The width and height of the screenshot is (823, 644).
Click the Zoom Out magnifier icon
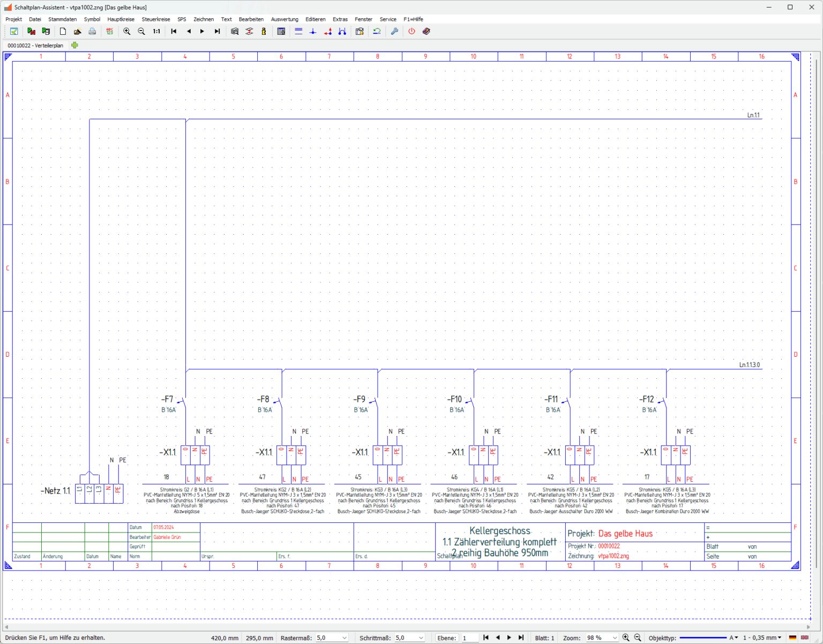pos(141,31)
